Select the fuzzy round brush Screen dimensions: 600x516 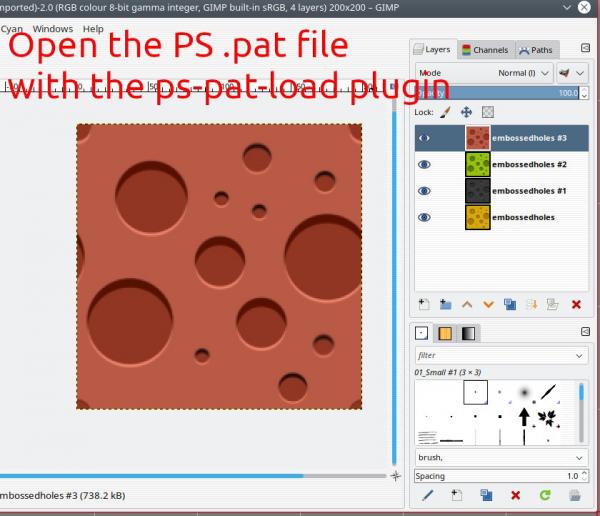[524, 392]
